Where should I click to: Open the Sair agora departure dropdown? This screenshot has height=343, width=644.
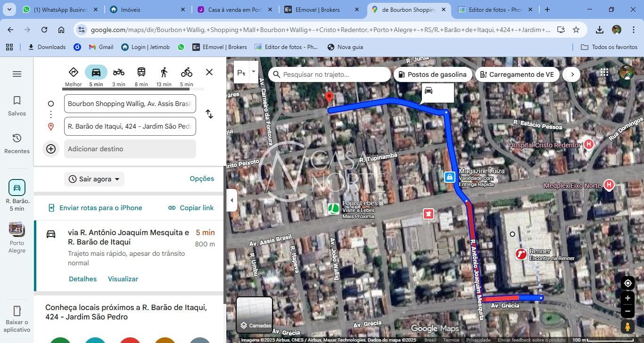94,179
